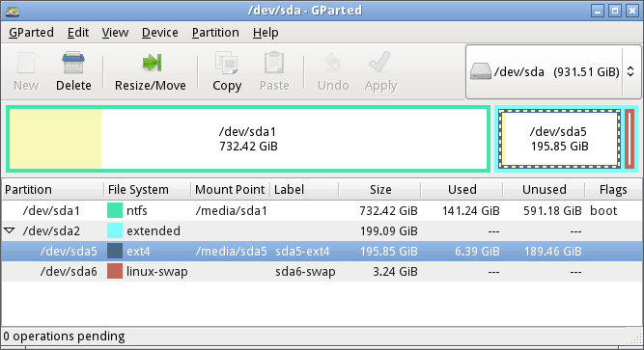Sort by the Partition column header
This screenshot has height=350, width=644.
pos(52,190)
